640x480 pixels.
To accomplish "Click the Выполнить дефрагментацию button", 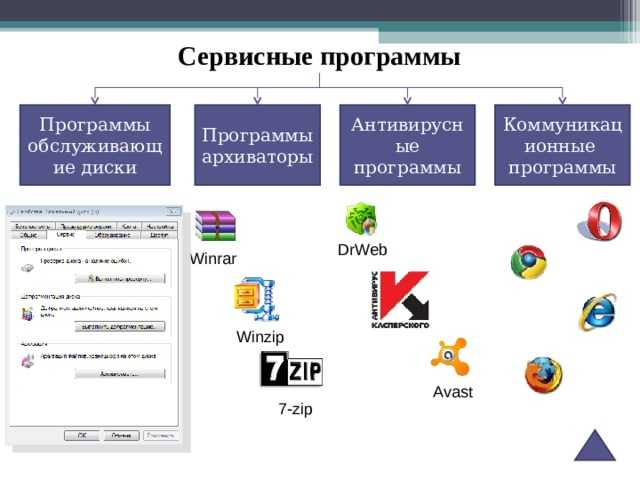I will tap(120, 327).
